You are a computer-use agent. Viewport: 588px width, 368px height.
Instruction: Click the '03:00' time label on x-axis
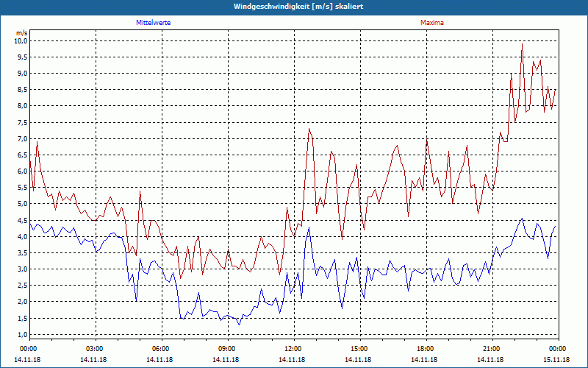click(x=96, y=349)
